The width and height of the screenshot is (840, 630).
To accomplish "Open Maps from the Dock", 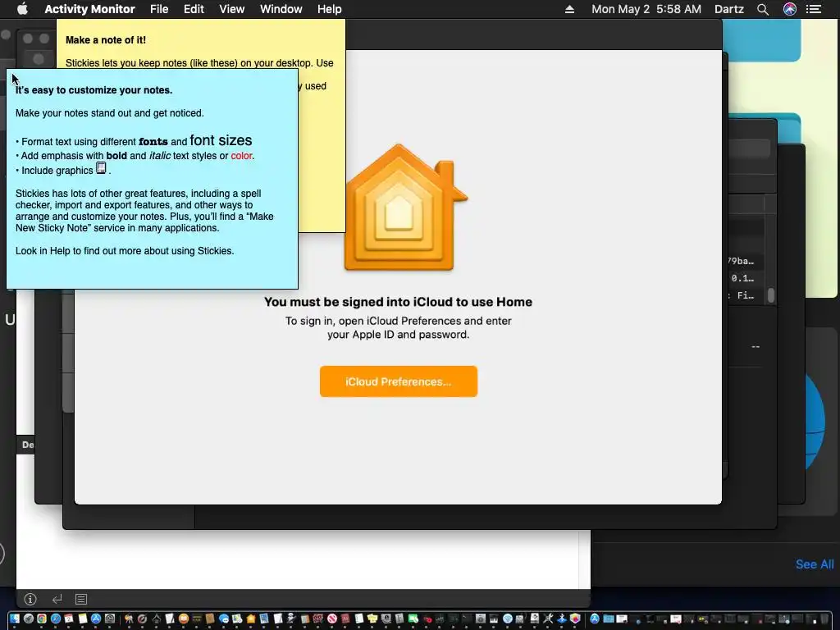I will [x=237, y=619].
